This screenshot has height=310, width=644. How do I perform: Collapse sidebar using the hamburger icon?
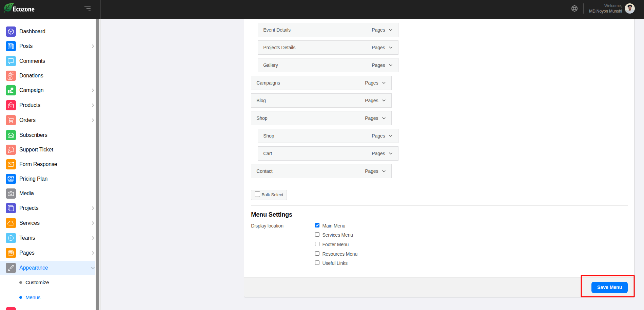87,8
